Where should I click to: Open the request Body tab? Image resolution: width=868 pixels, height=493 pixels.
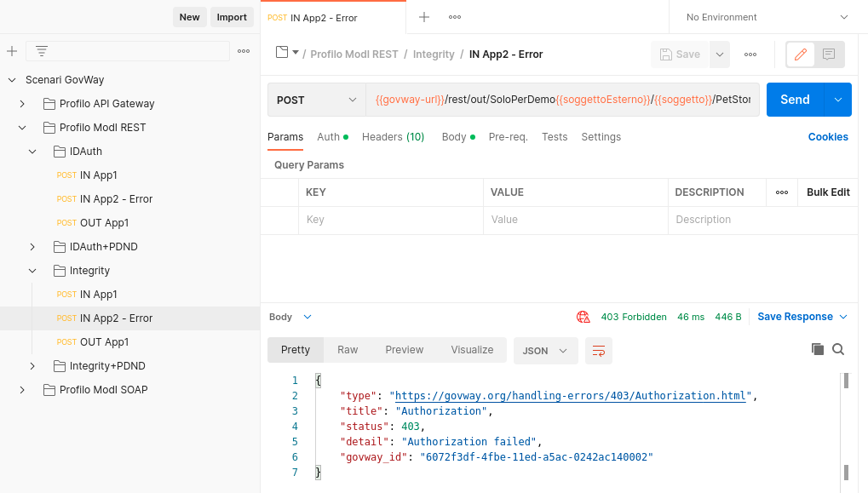[458, 137]
